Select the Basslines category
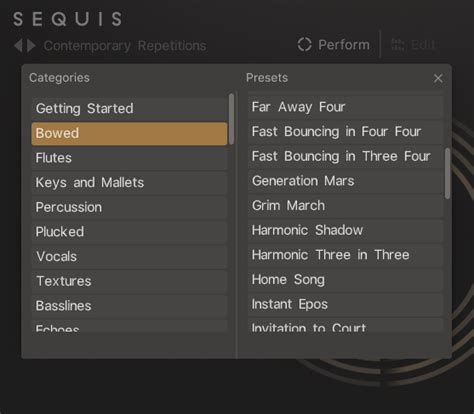Image resolution: width=474 pixels, height=414 pixels. (129, 306)
